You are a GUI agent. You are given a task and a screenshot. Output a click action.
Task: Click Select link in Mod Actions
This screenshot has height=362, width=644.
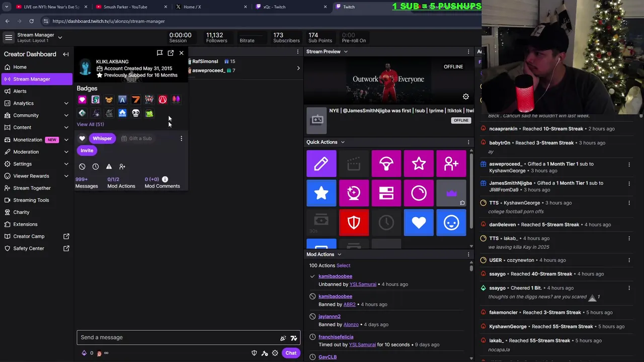point(344,265)
